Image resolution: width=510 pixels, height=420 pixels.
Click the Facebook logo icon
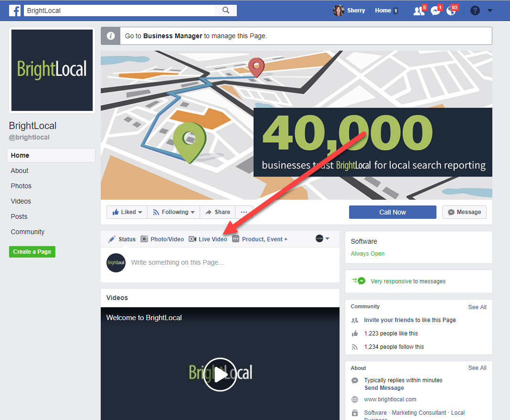click(15, 11)
